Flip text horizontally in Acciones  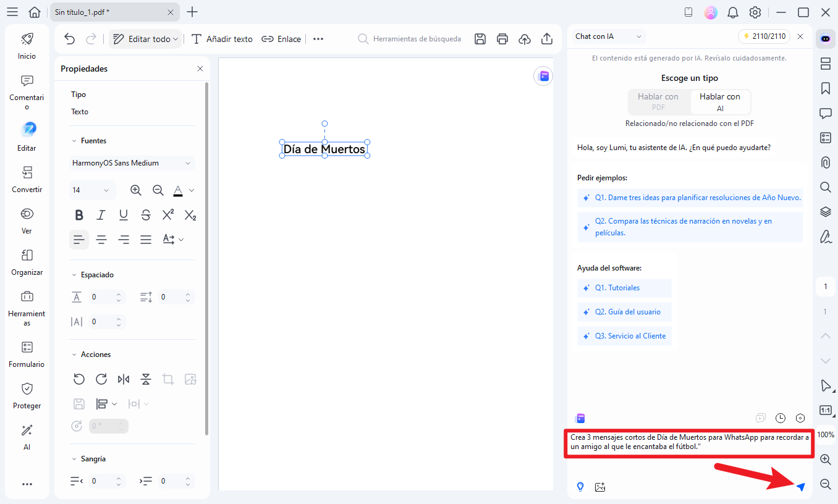point(124,379)
